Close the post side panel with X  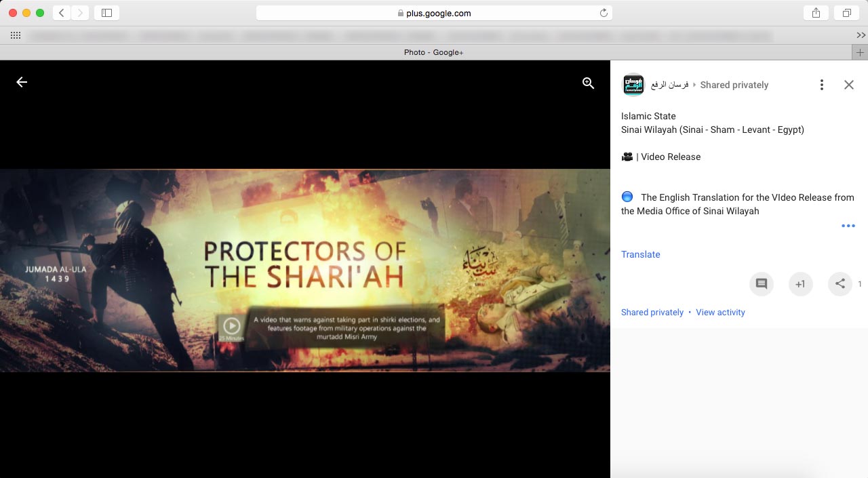coord(848,85)
